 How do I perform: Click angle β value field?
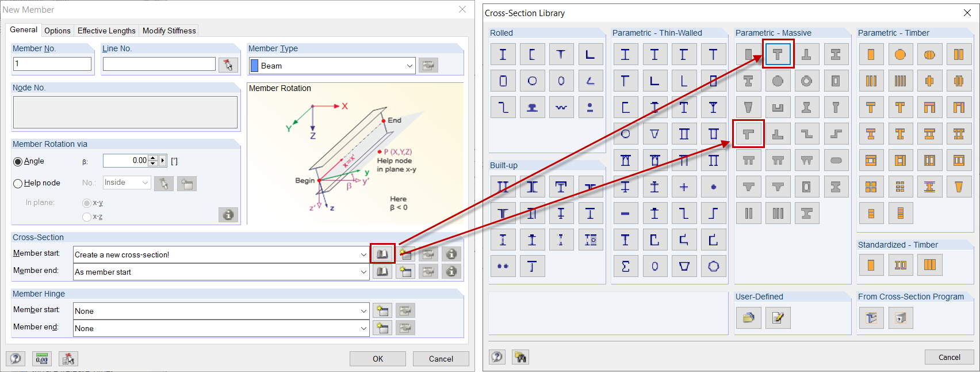pos(125,161)
